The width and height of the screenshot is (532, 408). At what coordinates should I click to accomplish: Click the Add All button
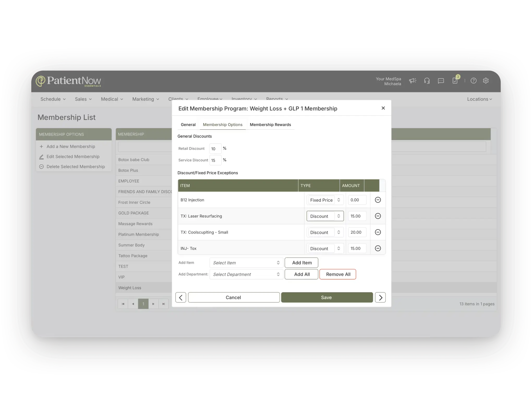pyautogui.click(x=301, y=274)
